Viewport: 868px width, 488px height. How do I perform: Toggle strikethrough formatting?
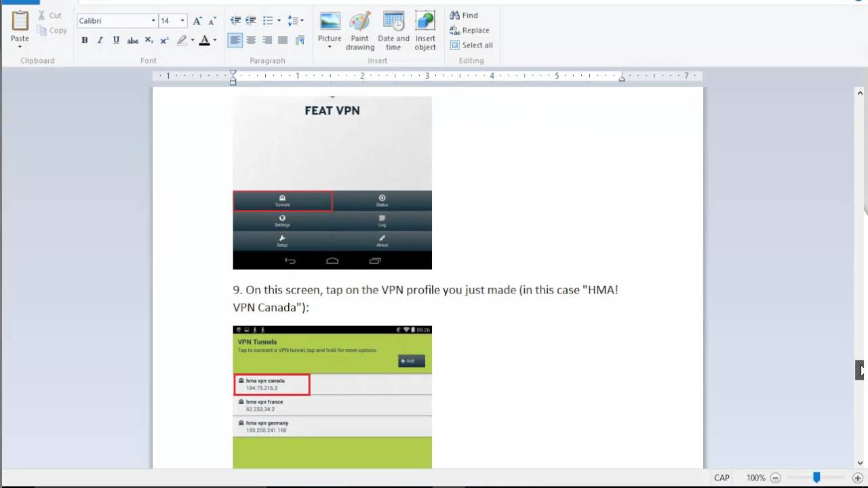[133, 40]
